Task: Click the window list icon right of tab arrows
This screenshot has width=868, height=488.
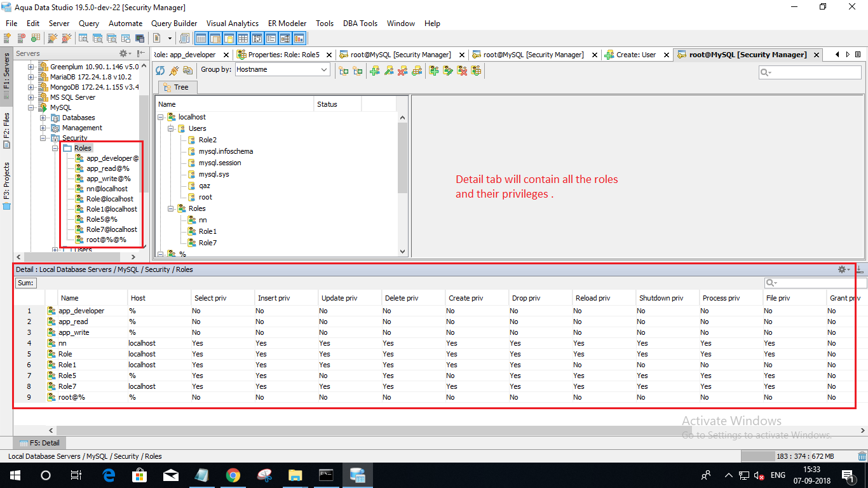Action: click(858, 55)
